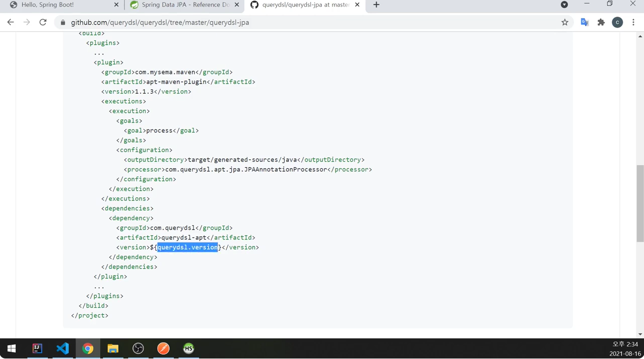This screenshot has width=644, height=359.
Task: Click the closing </build> tag
Action: point(93,306)
